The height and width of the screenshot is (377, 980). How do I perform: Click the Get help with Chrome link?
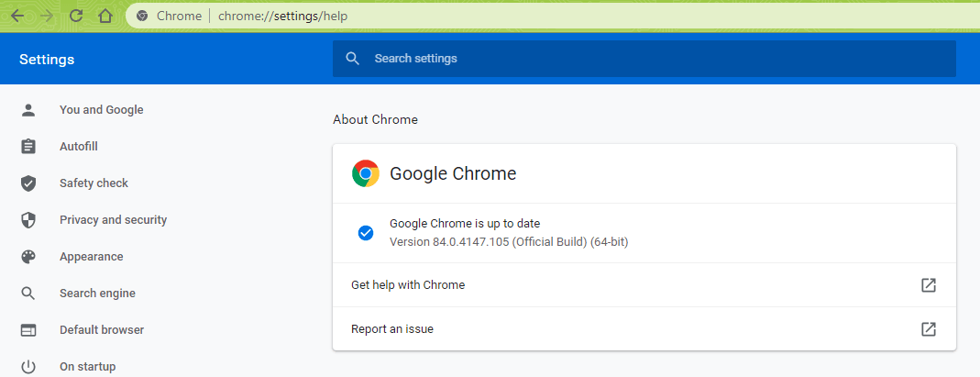coord(408,285)
